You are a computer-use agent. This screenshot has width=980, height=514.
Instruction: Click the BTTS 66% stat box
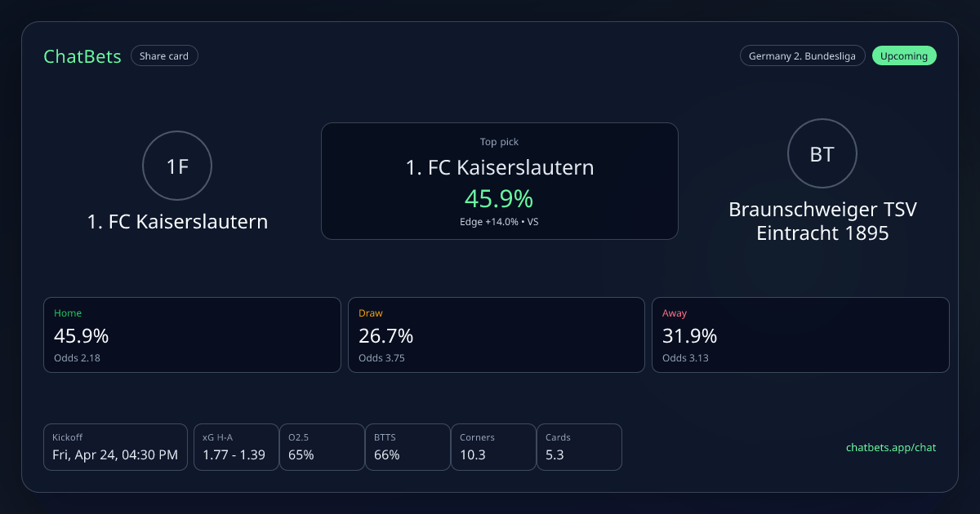(x=408, y=447)
